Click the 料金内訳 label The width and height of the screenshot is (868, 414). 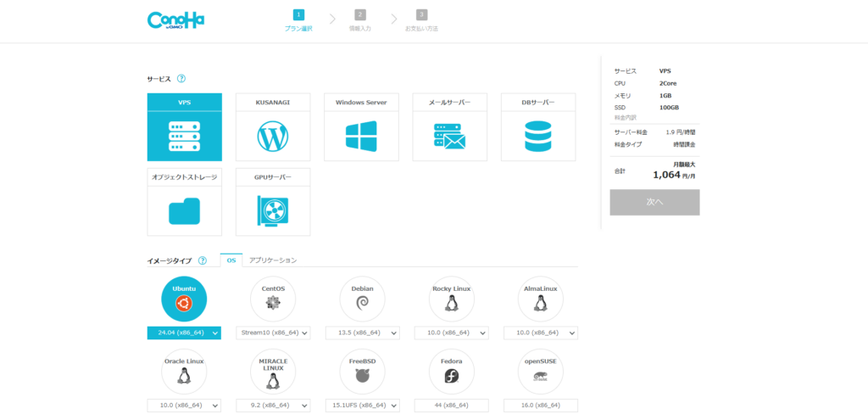click(x=626, y=117)
